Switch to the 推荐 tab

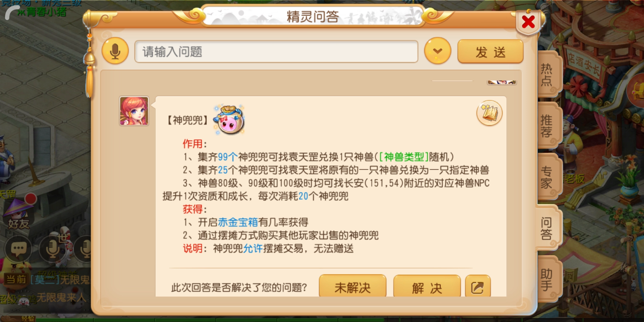pos(547,126)
